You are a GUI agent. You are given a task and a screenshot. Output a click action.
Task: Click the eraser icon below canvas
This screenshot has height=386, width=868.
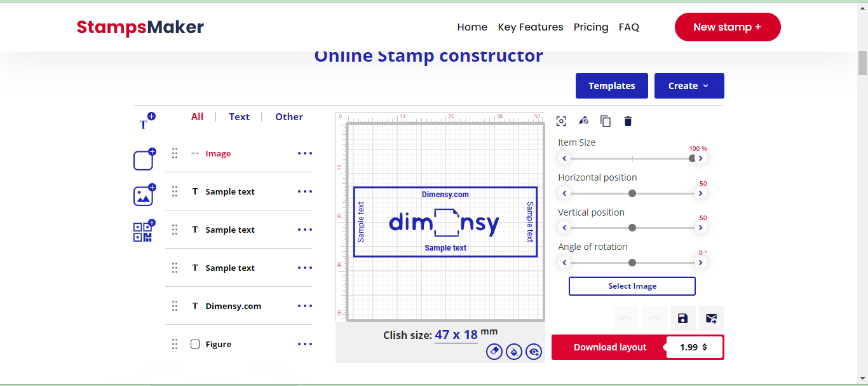[494, 351]
